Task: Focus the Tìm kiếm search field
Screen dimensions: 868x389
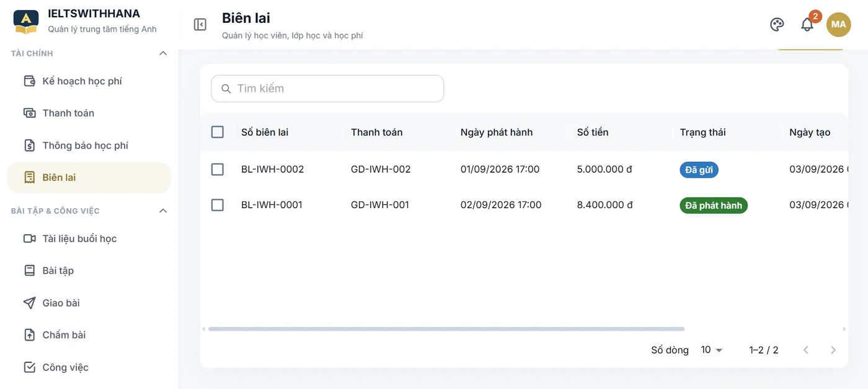Action: point(327,89)
